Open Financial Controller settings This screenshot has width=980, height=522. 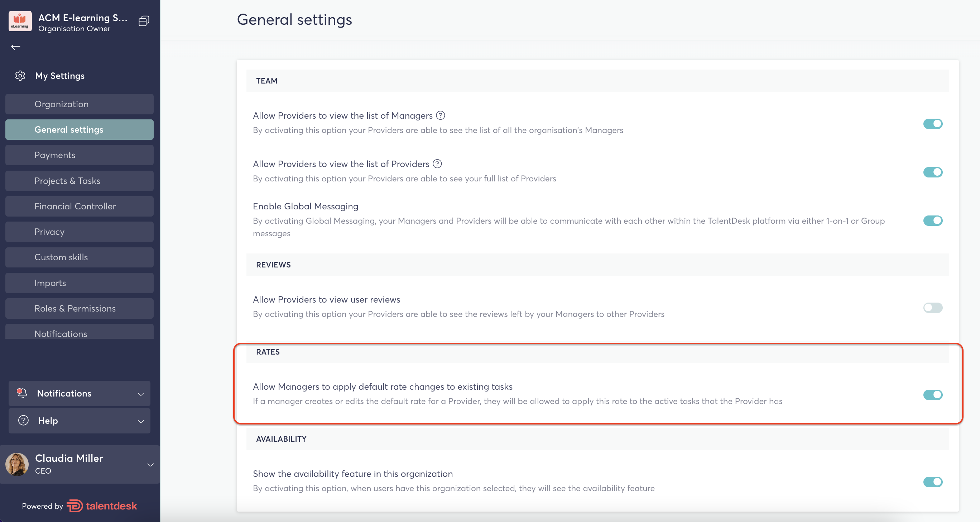click(80, 206)
